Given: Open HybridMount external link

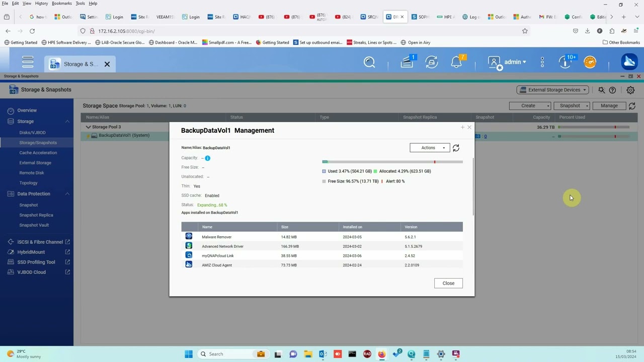Looking at the screenshot, I should pyautogui.click(x=67, y=252).
